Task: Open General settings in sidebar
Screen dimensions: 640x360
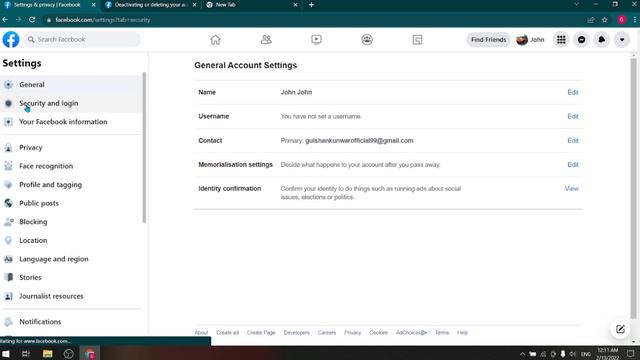Action: tap(71, 84)
